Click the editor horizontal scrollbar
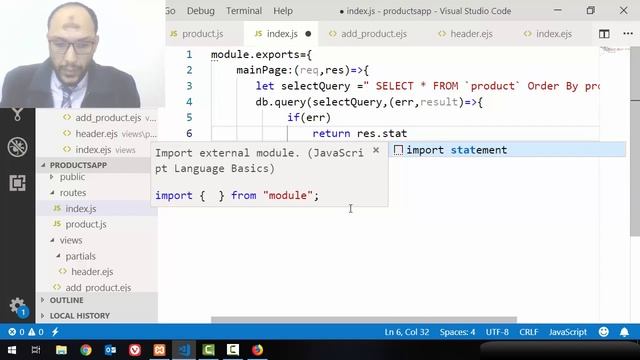The width and height of the screenshot is (640, 360). click(x=364, y=320)
